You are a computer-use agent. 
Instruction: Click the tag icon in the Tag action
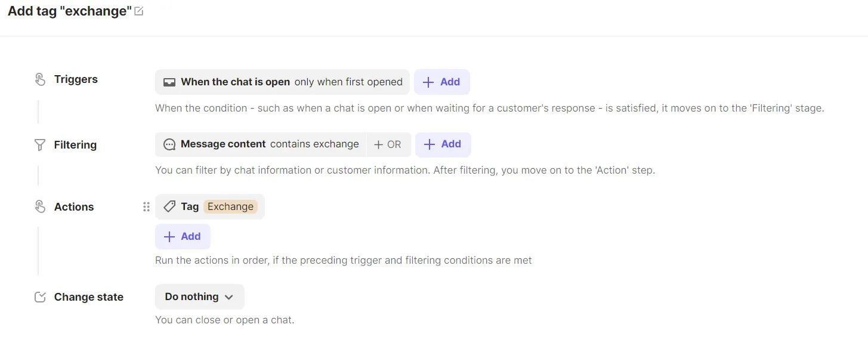click(x=169, y=206)
